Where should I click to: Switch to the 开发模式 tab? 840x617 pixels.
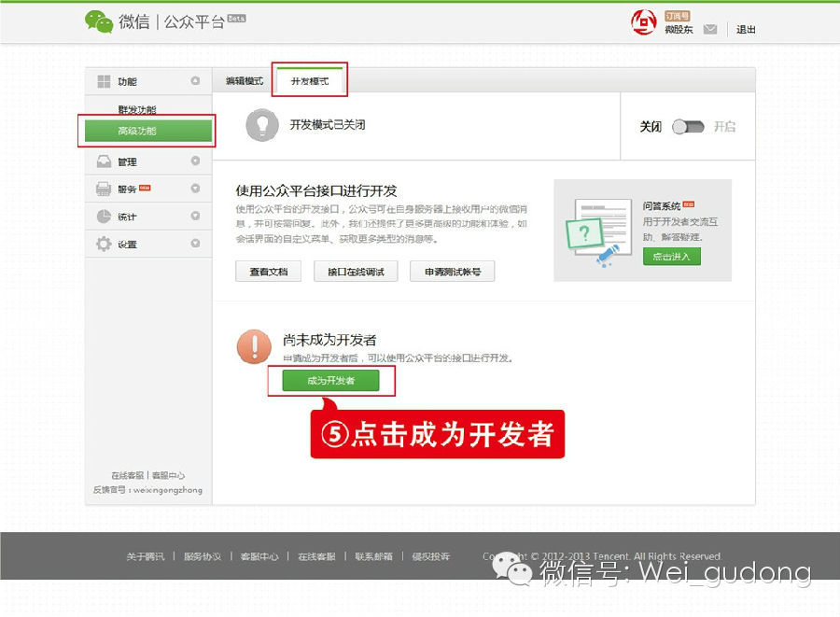pos(310,81)
